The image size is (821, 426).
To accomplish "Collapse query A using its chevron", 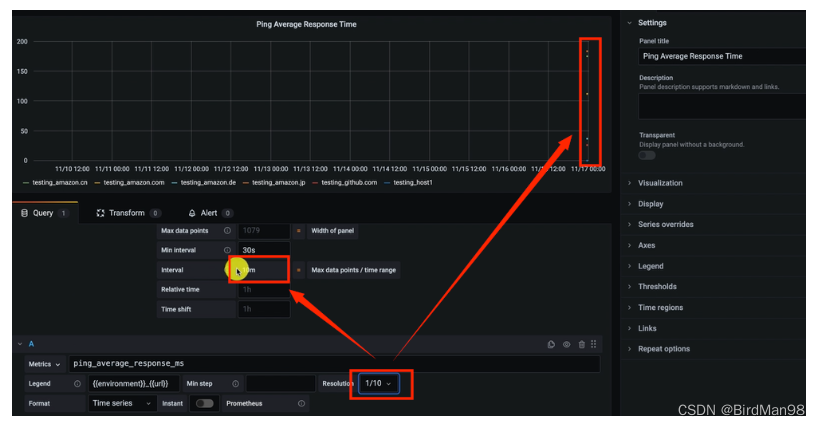I will click(x=20, y=344).
